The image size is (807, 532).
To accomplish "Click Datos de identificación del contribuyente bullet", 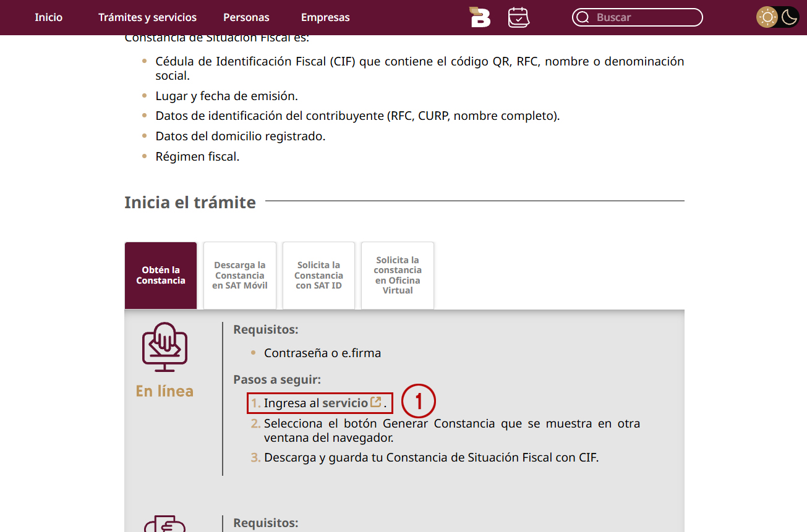I will (x=357, y=116).
